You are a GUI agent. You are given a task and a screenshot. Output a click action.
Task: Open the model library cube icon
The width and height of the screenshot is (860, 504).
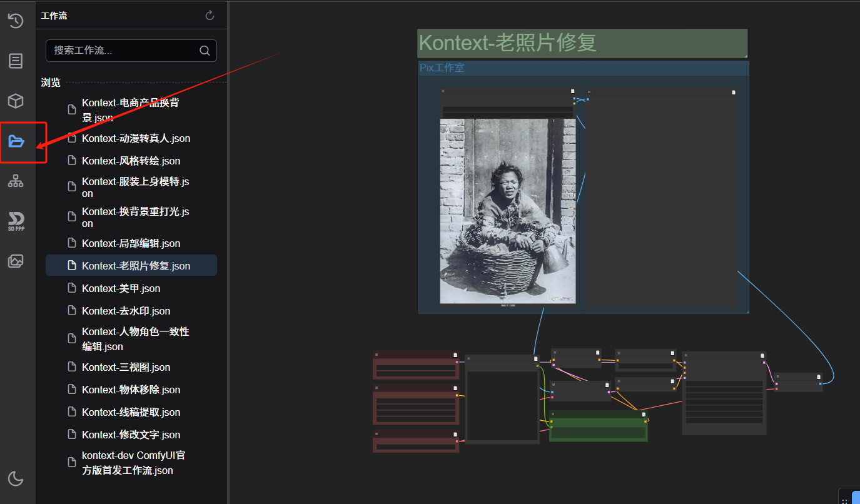coord(16,101)
